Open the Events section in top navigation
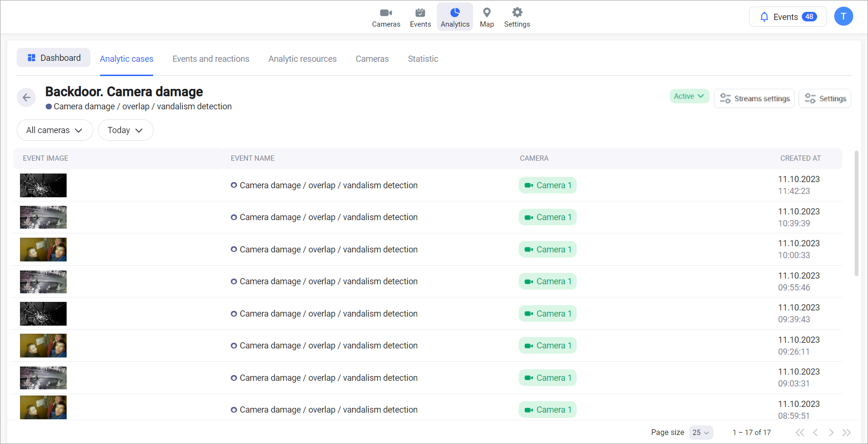Image resolution: width=868 pixels, height=444 pixels. 420,18
